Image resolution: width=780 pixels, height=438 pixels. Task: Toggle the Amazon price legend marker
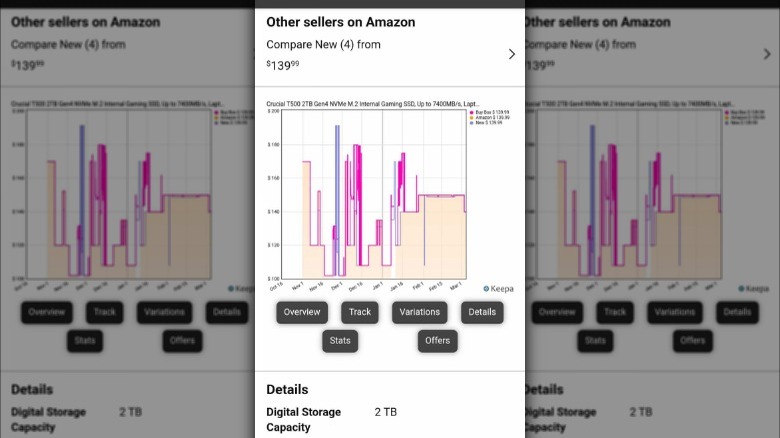tap(470, 117)
